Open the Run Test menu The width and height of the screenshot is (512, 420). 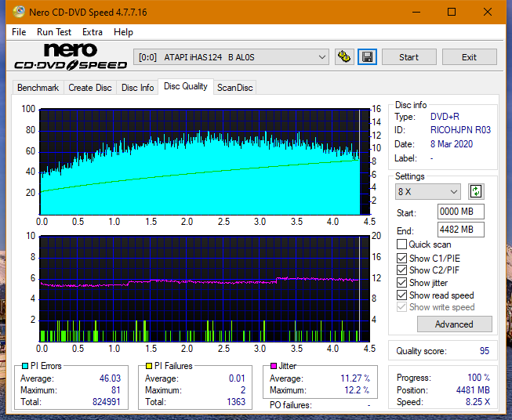54,32
